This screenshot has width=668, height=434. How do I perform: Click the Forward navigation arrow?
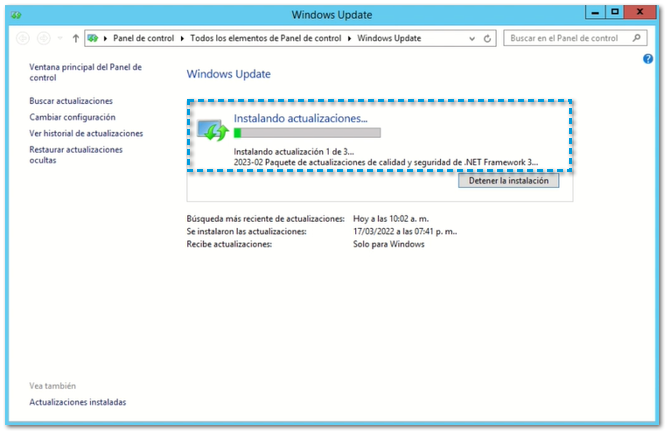(43, 38)
